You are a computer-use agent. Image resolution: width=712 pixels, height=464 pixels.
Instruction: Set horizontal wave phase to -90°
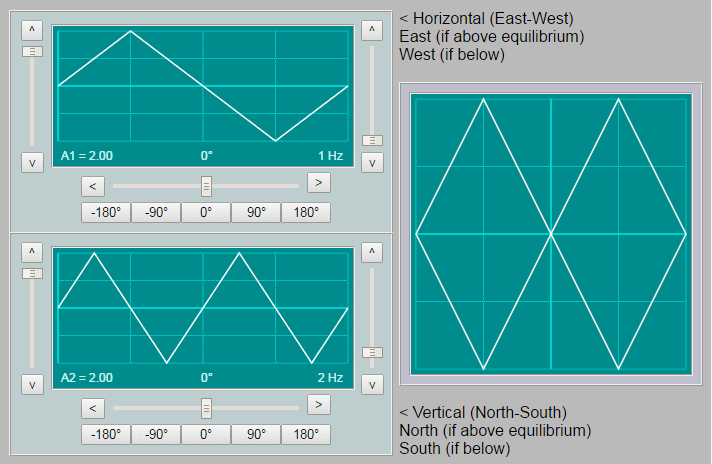(x=156, y=212)
